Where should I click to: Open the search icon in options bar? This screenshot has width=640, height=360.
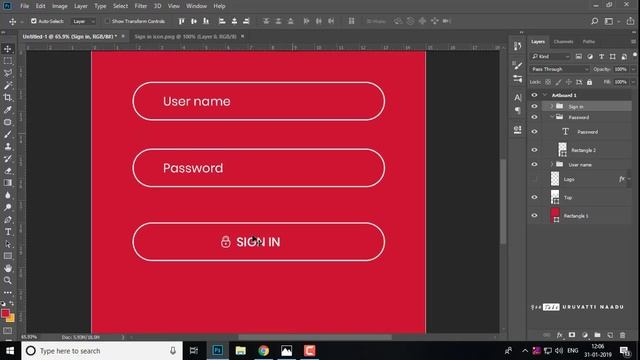[595, 21]
